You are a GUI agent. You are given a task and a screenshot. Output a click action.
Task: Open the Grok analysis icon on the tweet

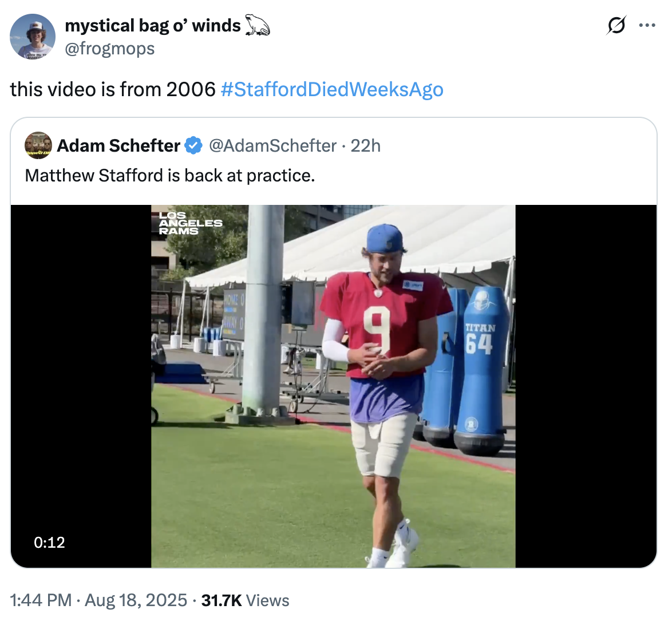point(615,25)
